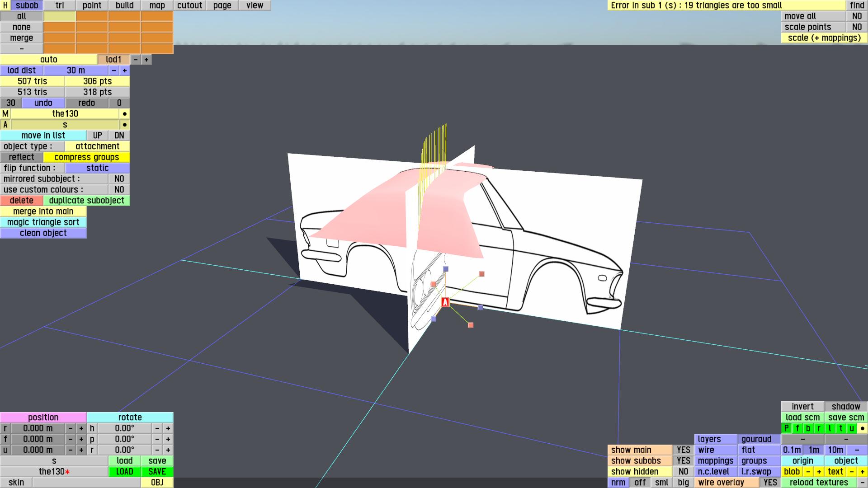Select the green P view button
Image resolution: width=868 pixels, height=488 pixels.
point(786,428)
